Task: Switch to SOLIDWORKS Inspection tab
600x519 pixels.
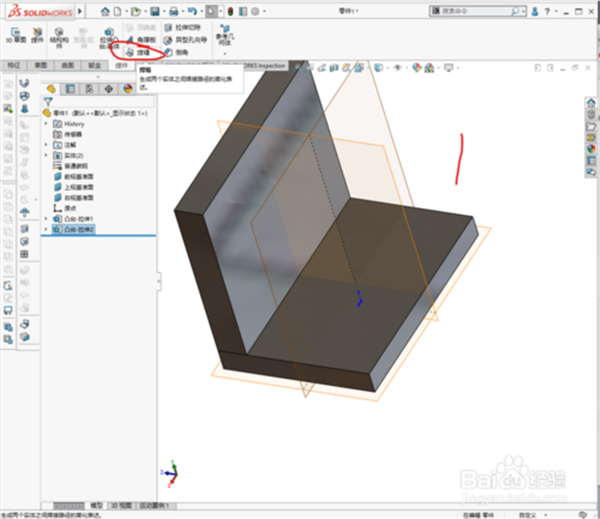Action: pos(265,66)
